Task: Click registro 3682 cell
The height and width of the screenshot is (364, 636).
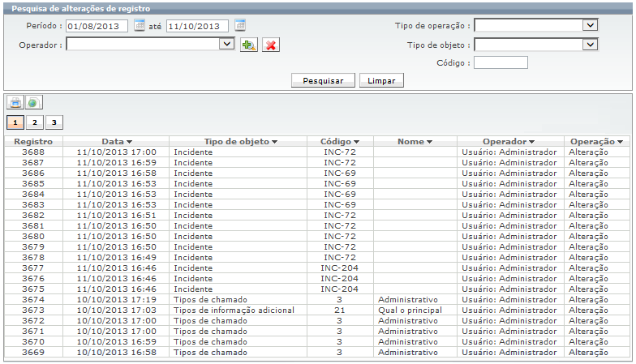Action: 33,216
